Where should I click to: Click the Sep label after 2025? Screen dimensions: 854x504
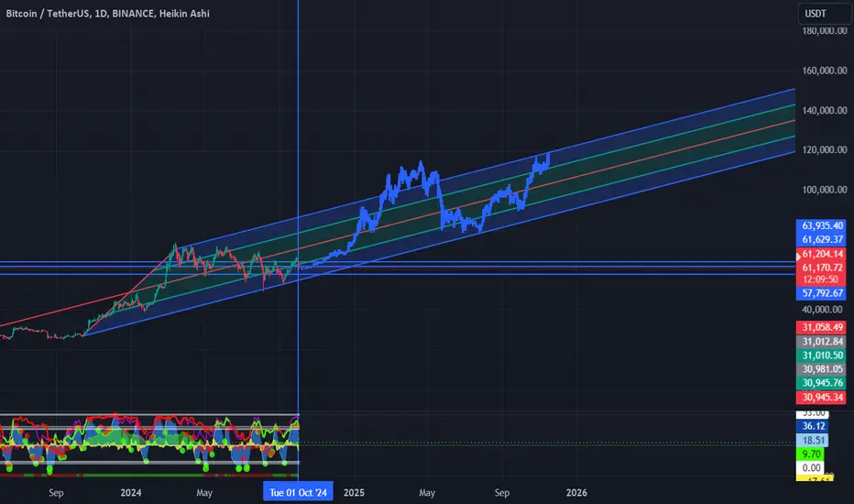(x=502, y=493)
